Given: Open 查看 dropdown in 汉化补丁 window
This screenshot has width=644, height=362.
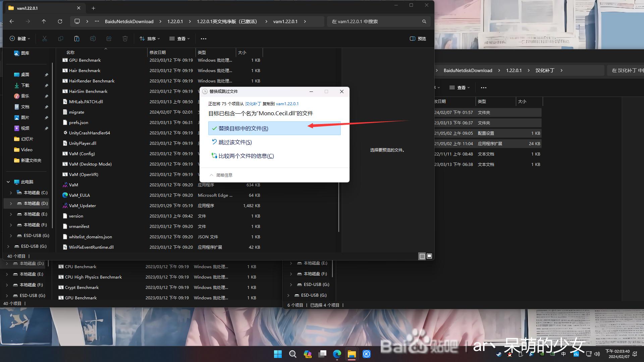Looking at the screenshot, I should click(x=460, y=87).
